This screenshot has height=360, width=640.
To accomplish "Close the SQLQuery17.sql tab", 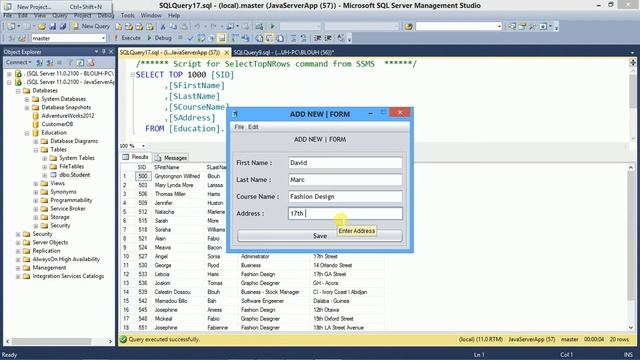I will pyautogui.click(x=227, y=53).
